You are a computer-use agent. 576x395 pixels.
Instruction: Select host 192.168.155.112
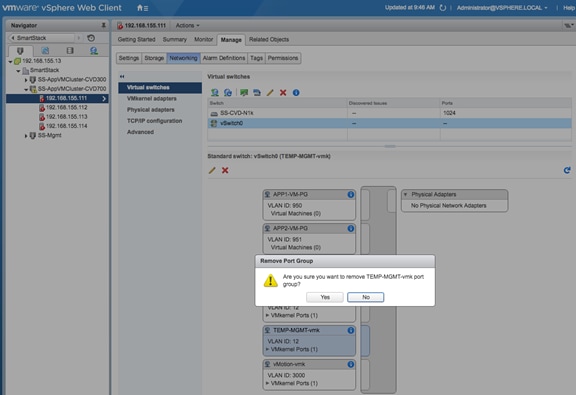pyautogui.click(x=66, y=107)
